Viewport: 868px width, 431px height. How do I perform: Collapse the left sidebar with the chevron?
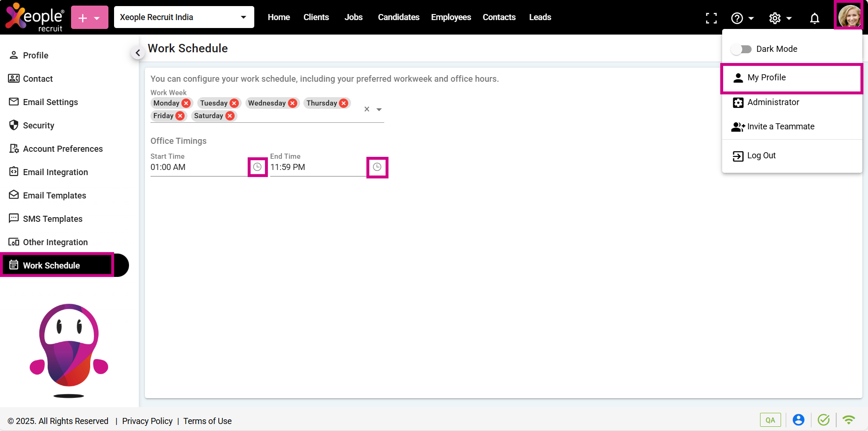pos(137,53)
